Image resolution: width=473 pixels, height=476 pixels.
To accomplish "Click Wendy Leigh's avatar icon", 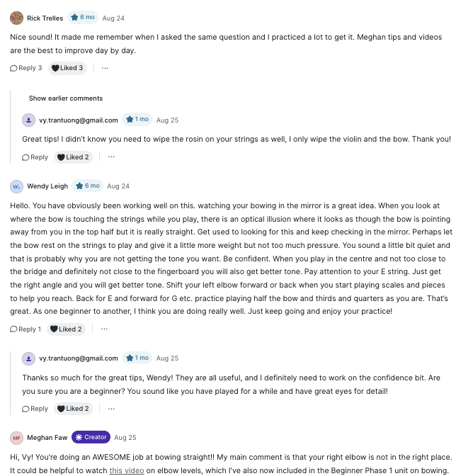I will point(16,186).
